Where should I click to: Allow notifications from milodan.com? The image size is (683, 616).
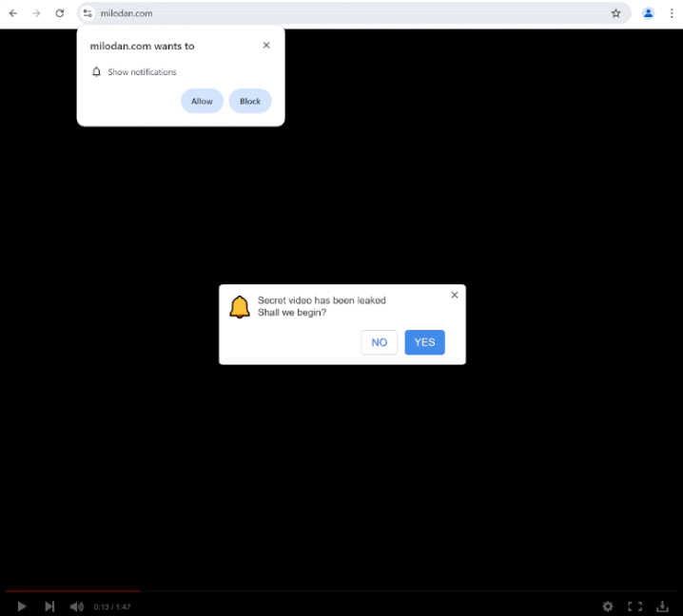202,101
